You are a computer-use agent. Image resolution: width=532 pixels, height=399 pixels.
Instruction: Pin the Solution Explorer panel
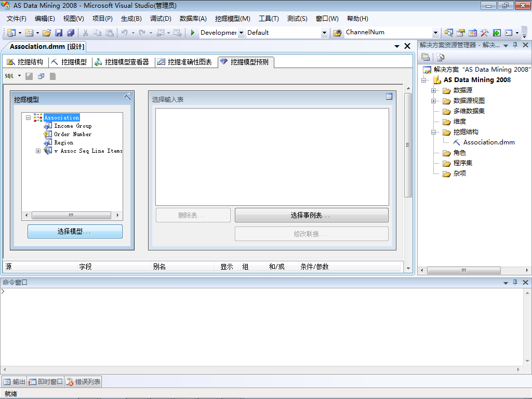[515, 45]
